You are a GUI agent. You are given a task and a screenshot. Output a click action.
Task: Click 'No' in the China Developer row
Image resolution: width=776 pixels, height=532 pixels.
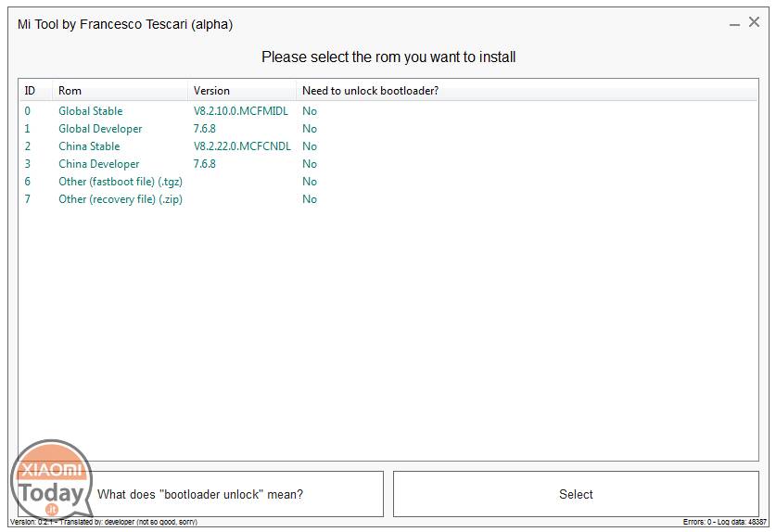pyautogui.click(x=310, y=164)
